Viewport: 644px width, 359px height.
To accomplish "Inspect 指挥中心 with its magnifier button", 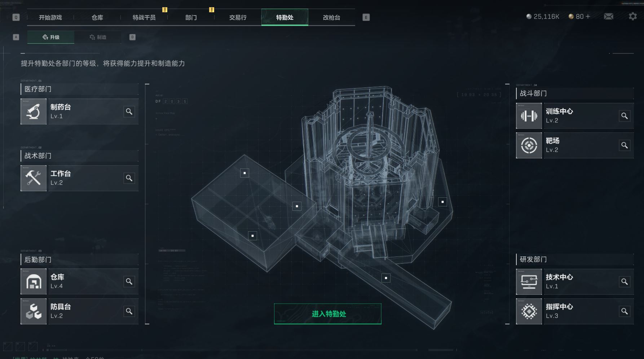I will pyautogui.click(x=625, y=311).
